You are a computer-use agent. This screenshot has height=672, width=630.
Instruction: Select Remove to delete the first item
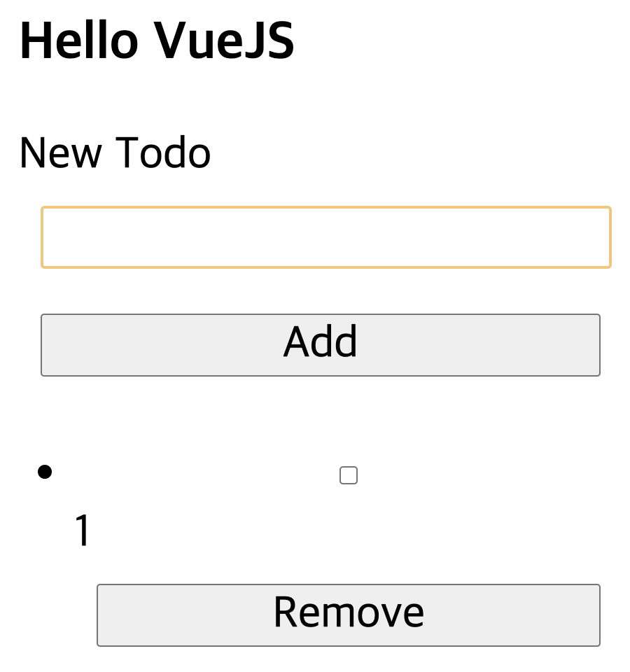348,614
